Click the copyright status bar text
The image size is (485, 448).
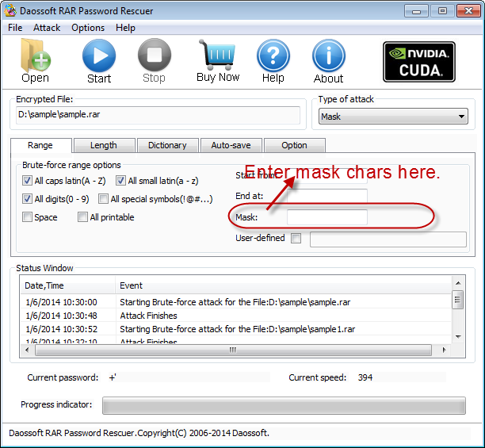[x=139, y=433]
